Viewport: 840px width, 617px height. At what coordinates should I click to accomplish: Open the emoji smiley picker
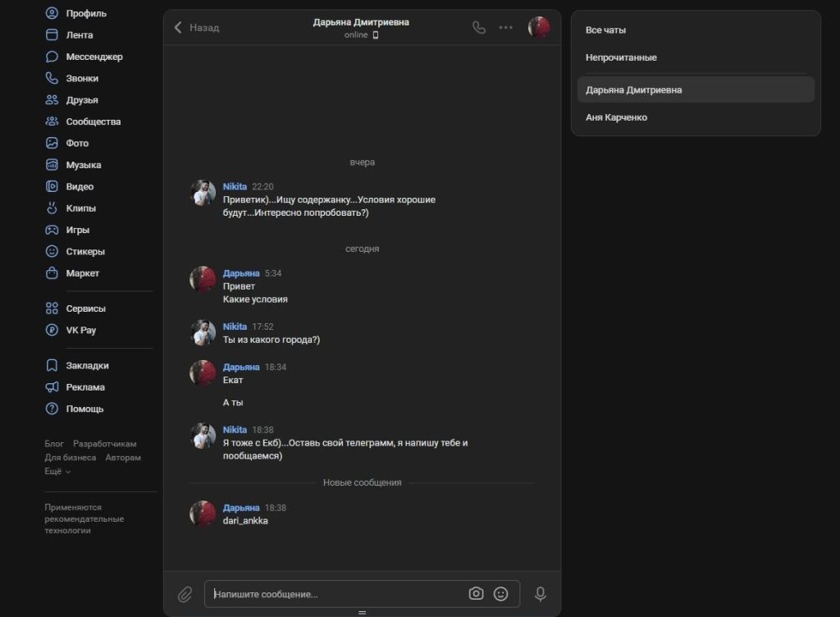tap(500, 594)
